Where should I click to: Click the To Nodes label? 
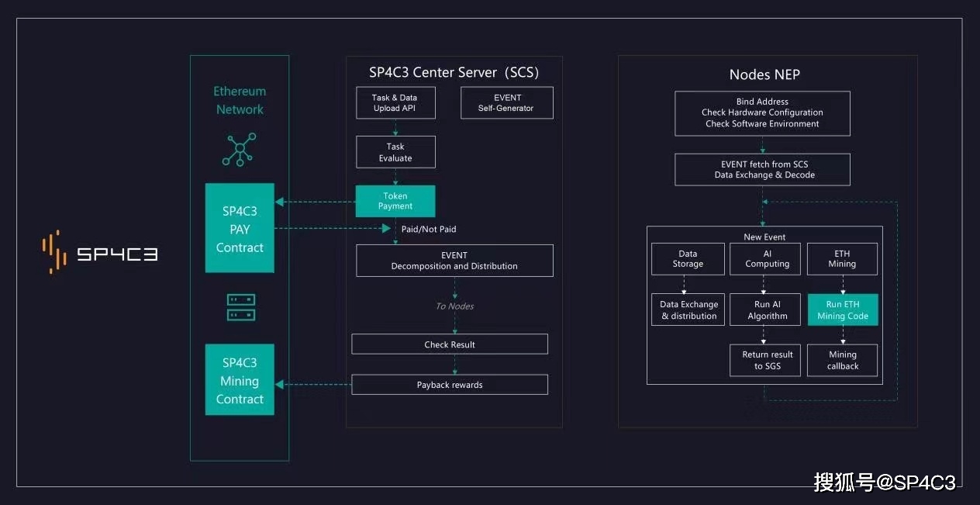coord(454,306)
